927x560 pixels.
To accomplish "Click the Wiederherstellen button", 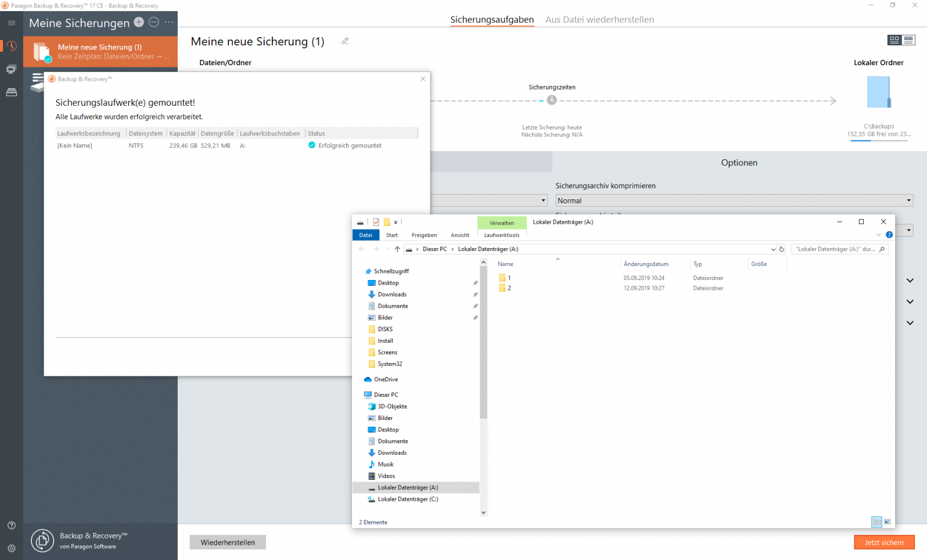I will pos(228,543).
